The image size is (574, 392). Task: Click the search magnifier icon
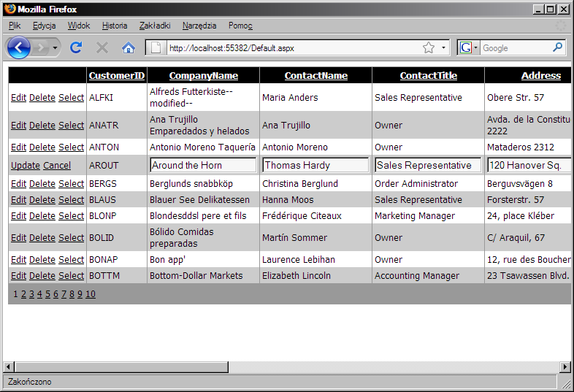pyautogui.click(x=557, y=47)
